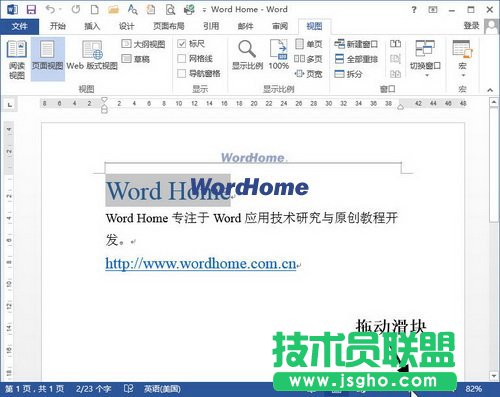Click the Open folder icon

click(x=113, y=10)
